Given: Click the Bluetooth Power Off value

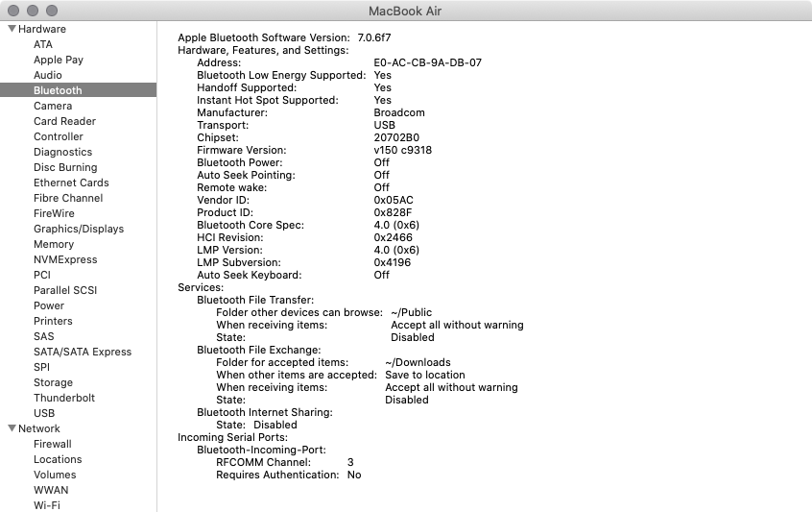Looking at the screenshot, I should click(382, 162).
